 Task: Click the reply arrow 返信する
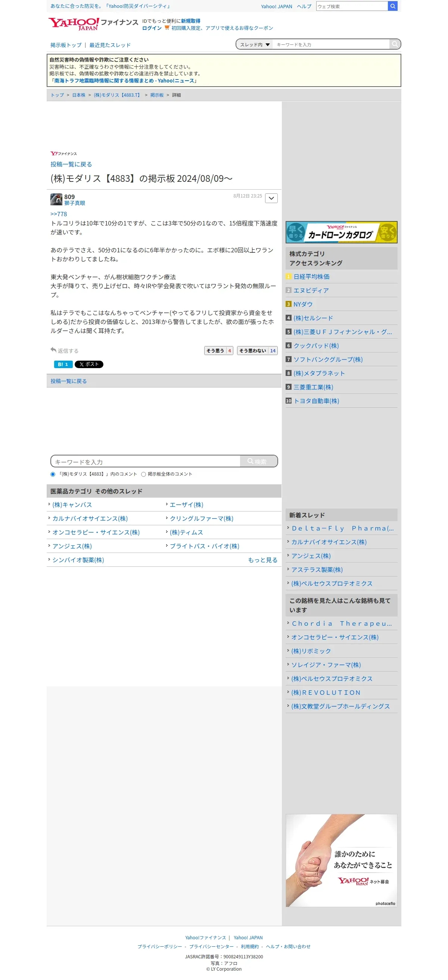point(64,351)
